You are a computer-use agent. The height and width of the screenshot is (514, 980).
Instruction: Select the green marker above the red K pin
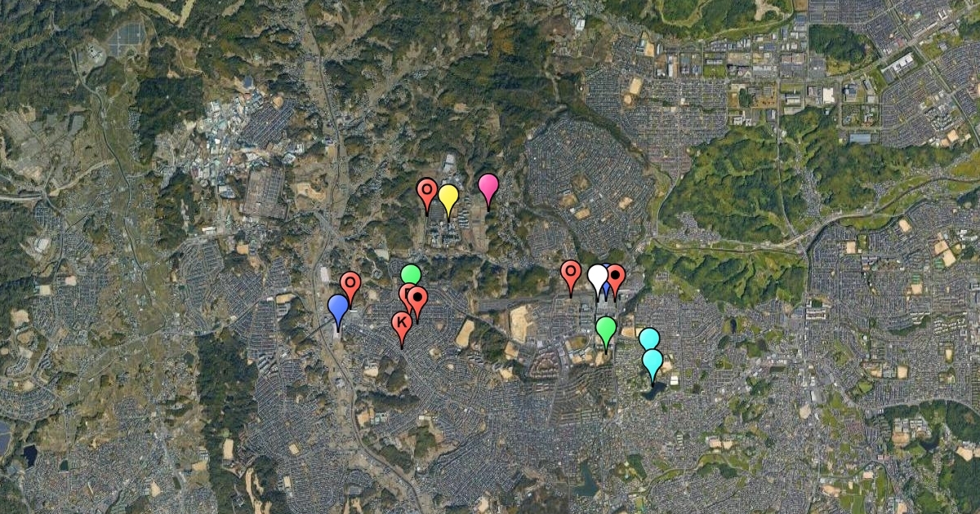pyautogui.click(x=411, y=274)
